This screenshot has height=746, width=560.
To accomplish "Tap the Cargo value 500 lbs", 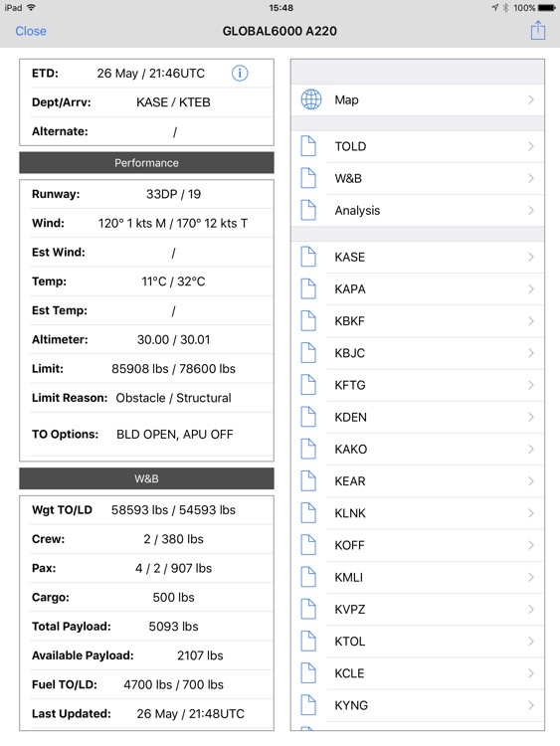I will 173,597.
